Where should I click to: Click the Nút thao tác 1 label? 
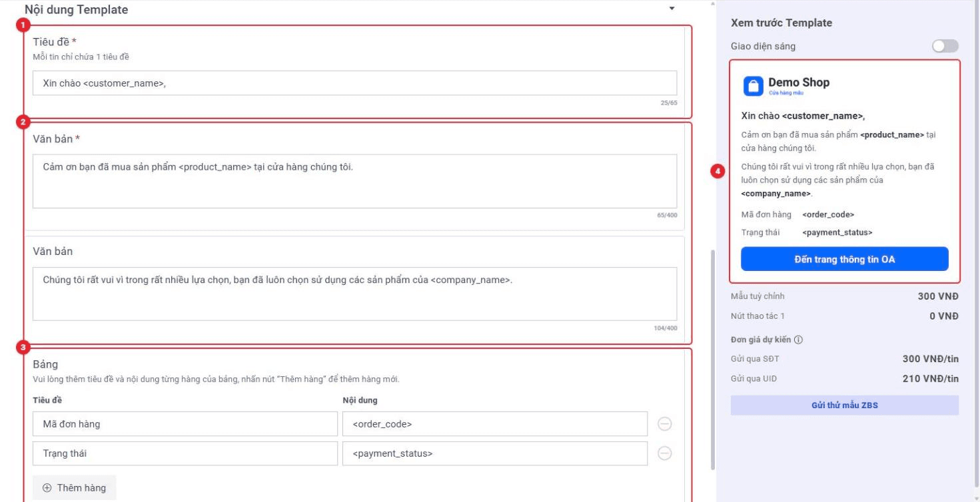757,316
